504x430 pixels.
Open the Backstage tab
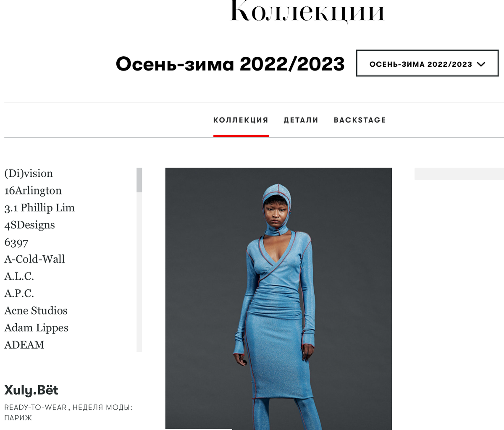(360, 120)
